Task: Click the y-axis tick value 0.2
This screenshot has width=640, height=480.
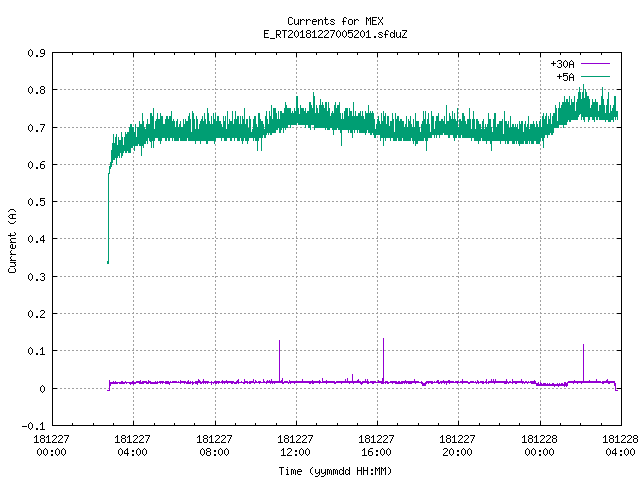Action: [37, 314]
